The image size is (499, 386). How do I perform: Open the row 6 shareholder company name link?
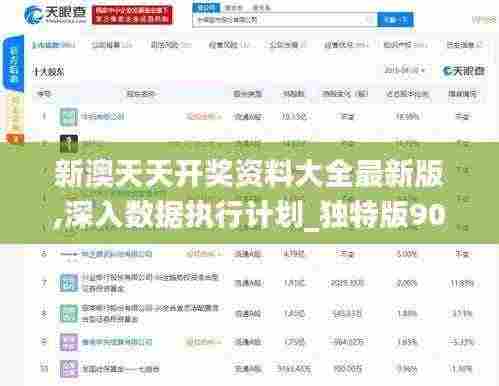(x=116, y=254)
